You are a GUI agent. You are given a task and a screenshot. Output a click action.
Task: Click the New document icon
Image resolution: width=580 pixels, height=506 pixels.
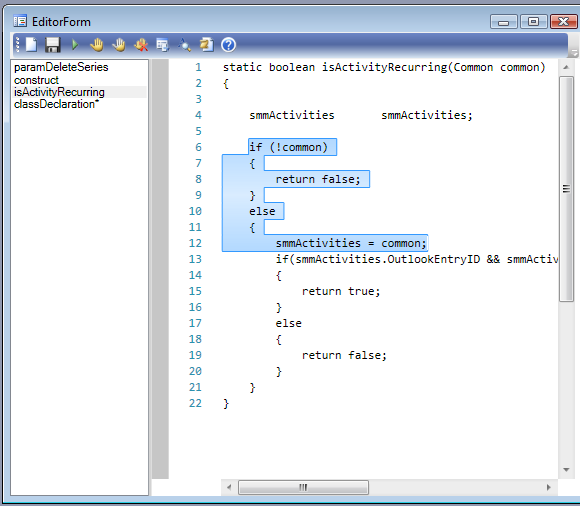tap(31, 45)
